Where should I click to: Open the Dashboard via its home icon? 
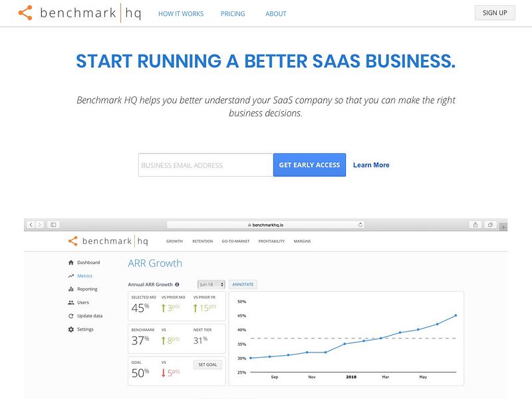(70, 263)
